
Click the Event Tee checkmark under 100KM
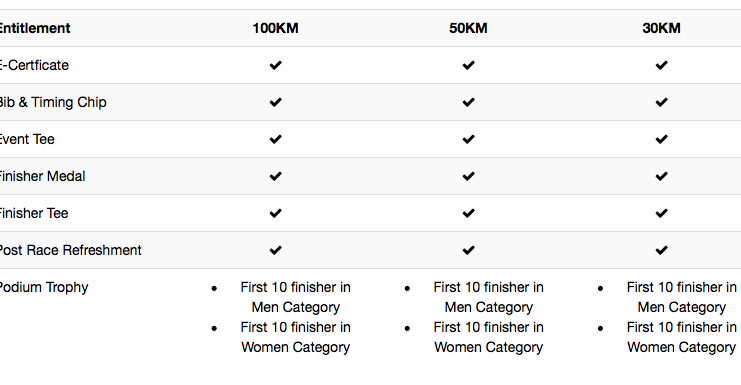pyautogui.click(x=276, y=139)
